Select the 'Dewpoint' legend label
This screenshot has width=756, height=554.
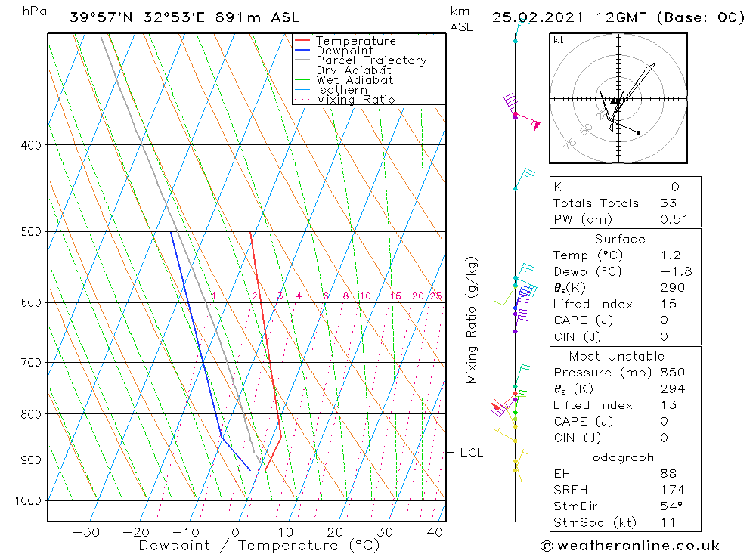(x=345, y=51)
